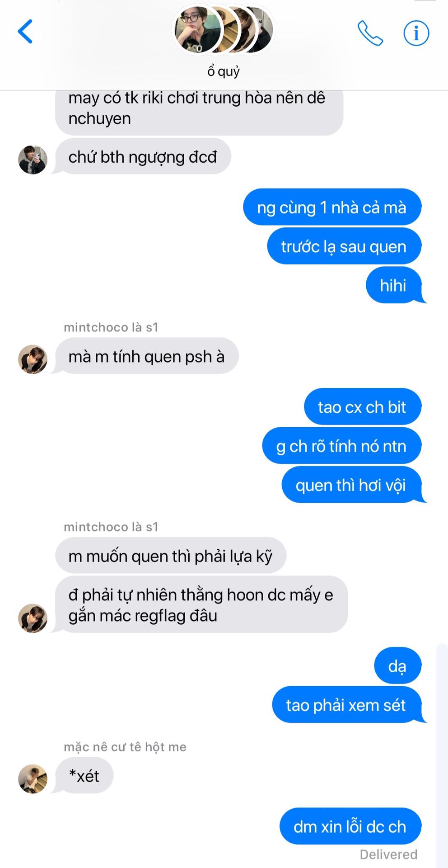The image size is (448, 868).
Task: Tap sender name 'mặc nê cư tê hột me'
Action: tap(125, 747)
